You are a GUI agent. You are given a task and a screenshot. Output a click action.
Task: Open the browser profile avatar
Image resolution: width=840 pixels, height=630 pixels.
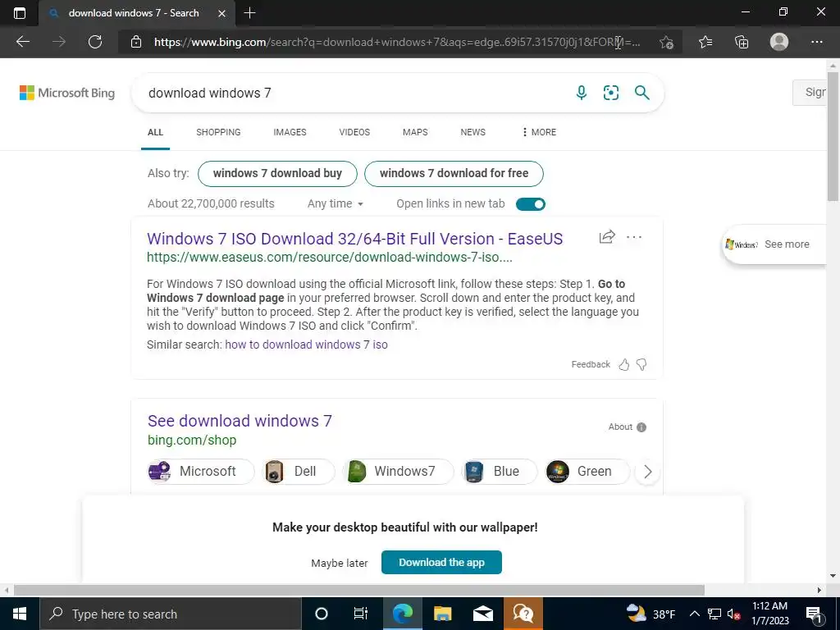(779, 42)
